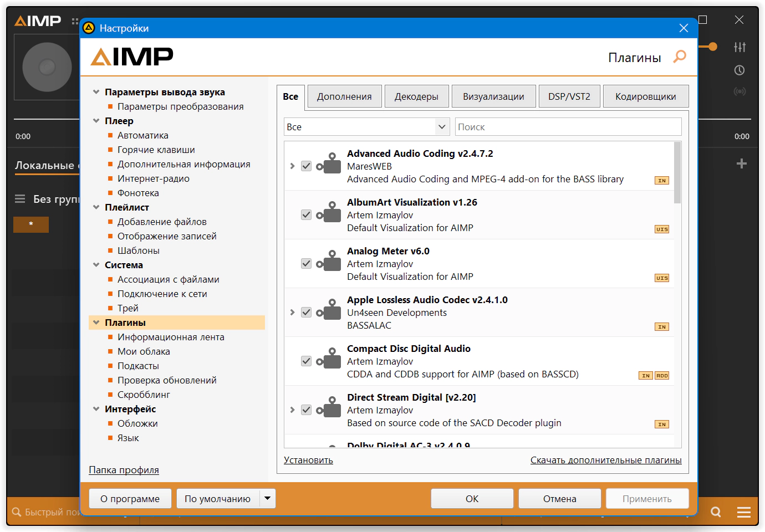Open the hamburger menu next to Без групп

point(20,199)
